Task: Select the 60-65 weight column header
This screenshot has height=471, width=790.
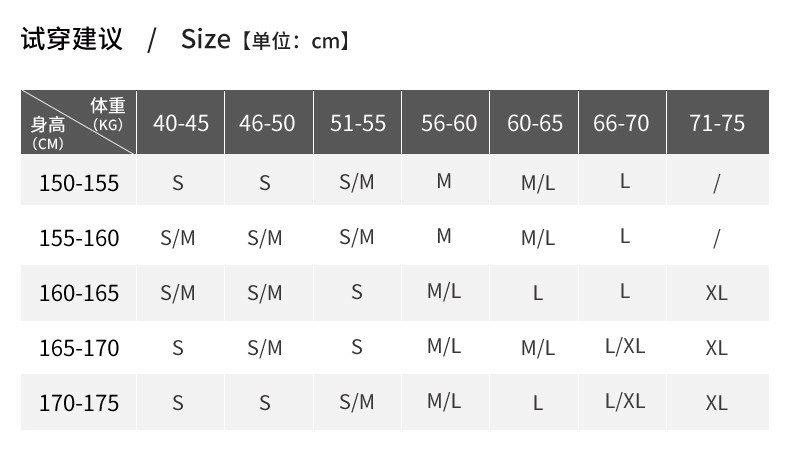Action: tap(535, 123)
